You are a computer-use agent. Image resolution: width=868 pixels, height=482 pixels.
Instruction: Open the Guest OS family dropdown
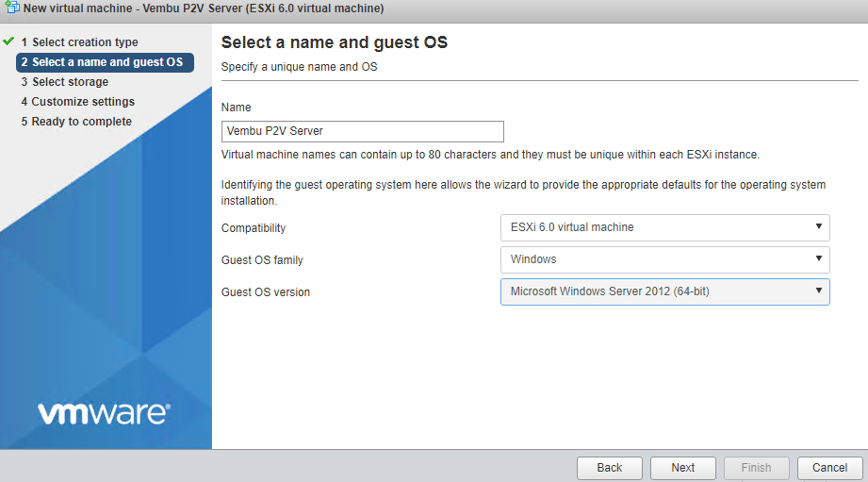[664, 259]
